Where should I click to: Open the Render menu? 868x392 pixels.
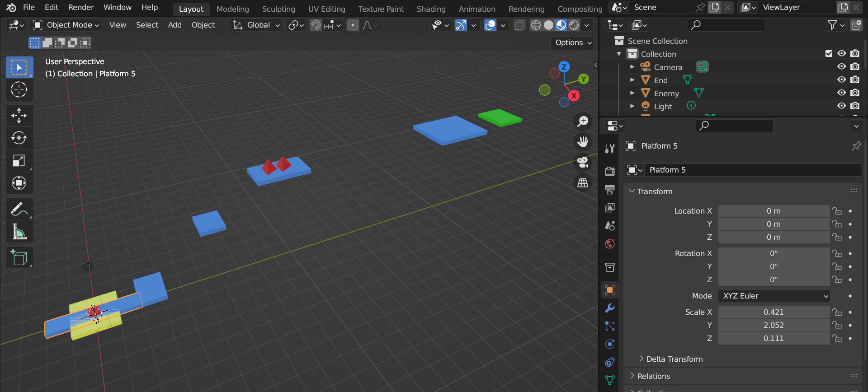[x=81, y=8]
